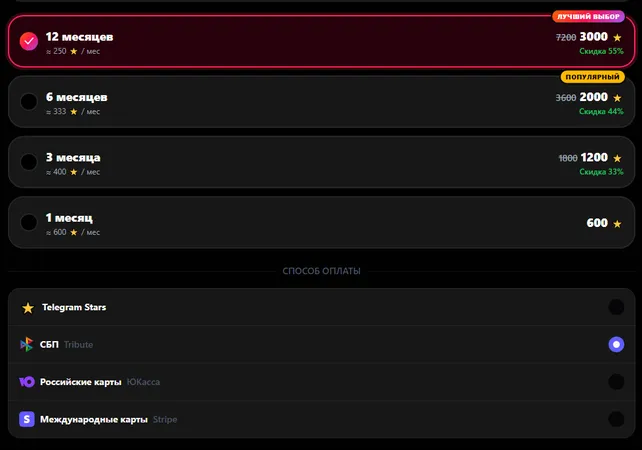Click the Stripe S logo icon
The width and height of the screenshot is (642, 450).
[x=27, y=419]
